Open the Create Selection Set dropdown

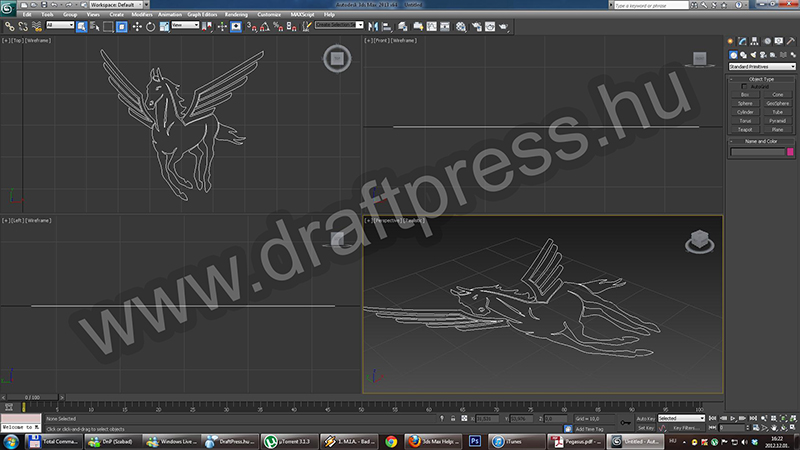tap(339, 25)
